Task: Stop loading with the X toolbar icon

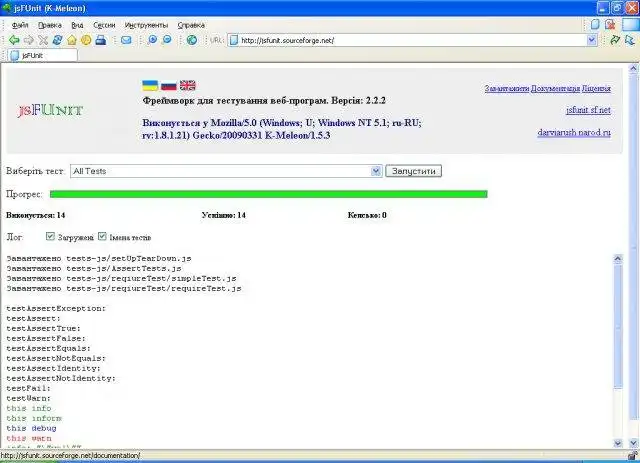Action: pos(43,40)
